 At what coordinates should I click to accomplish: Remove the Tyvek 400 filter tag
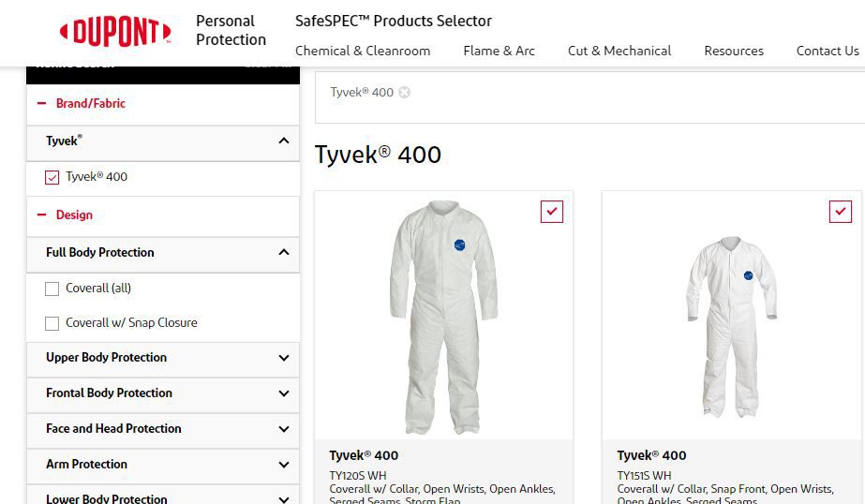tap(404, 92)
